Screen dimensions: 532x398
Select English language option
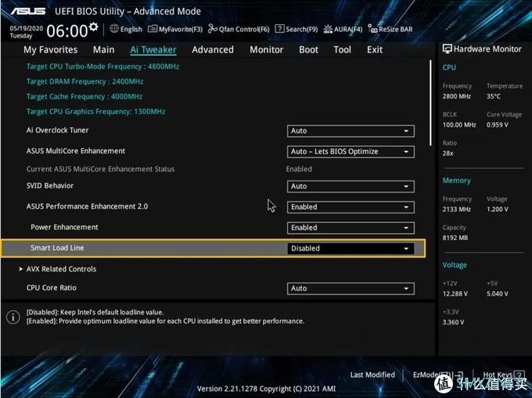pos(131,29)
